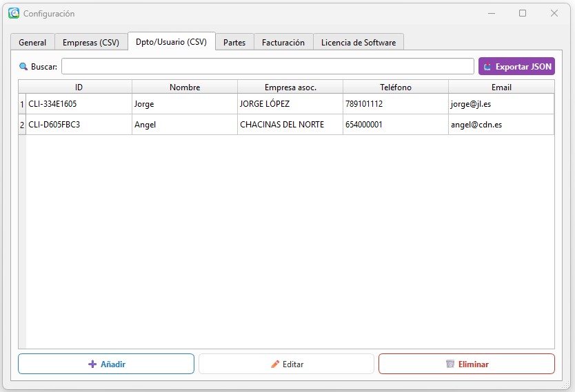Click phone number 654000001

(396, 125)
